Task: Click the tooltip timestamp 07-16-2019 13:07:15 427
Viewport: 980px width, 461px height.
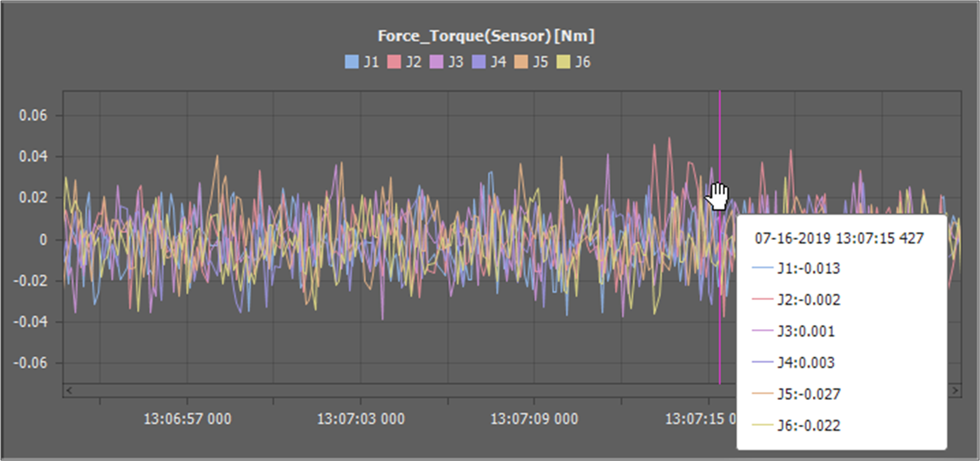Action: (839, 239)
